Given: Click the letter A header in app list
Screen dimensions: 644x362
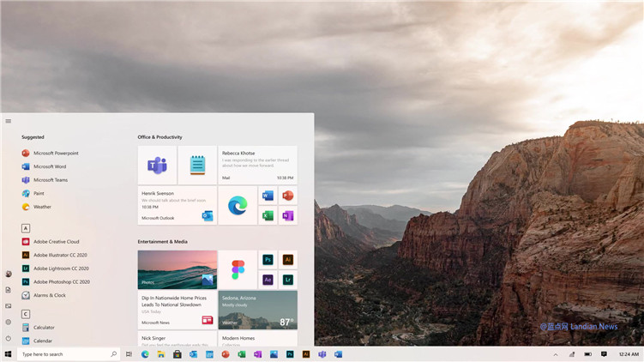Looking at the screenshot, I should tap(26, 228).
